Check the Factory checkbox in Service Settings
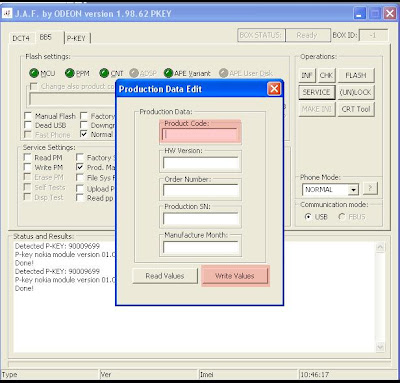 [80, 157]
